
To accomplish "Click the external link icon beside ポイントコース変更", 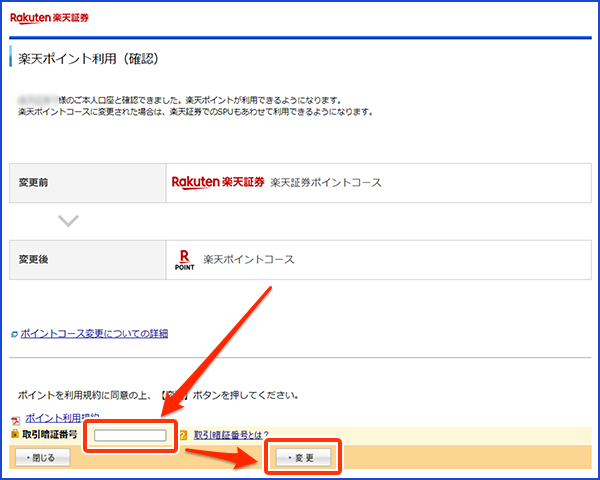I will 15,334.
